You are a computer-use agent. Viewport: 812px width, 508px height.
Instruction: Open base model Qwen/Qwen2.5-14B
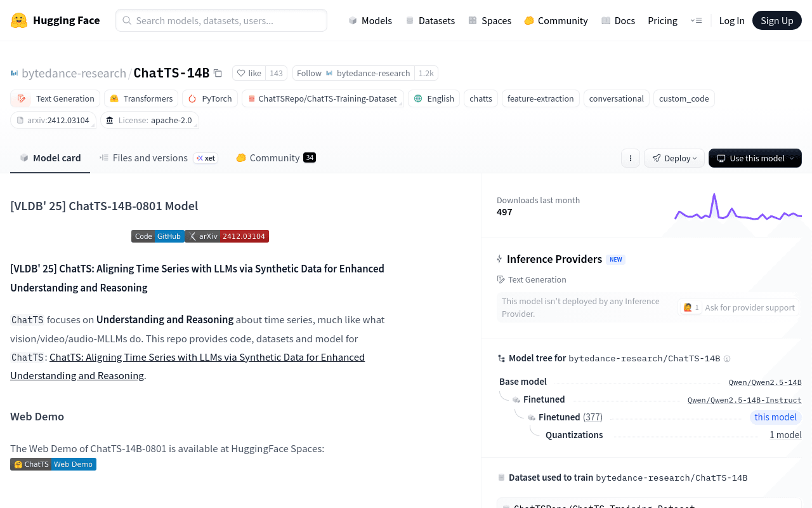pyautogui.click(x=765, y=382)
